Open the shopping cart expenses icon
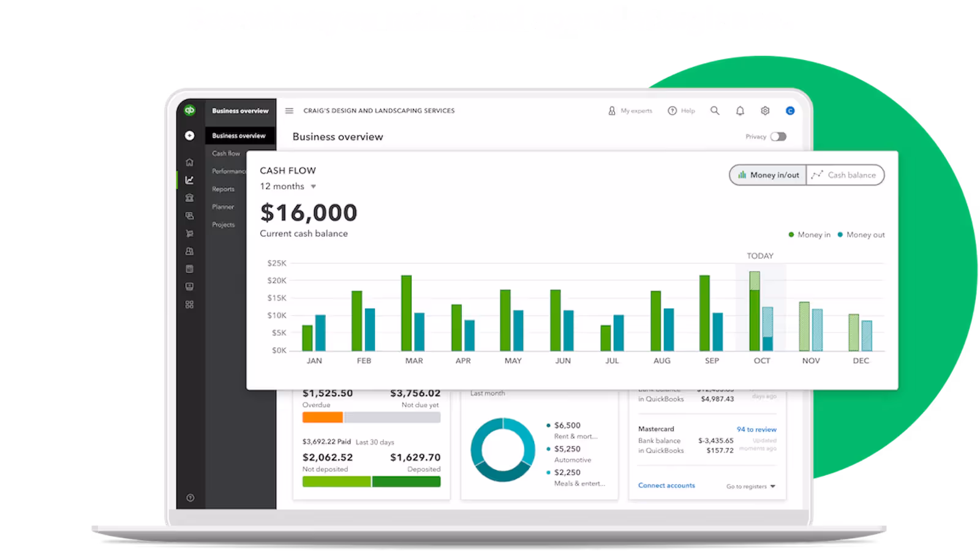 tap(190, 233)
